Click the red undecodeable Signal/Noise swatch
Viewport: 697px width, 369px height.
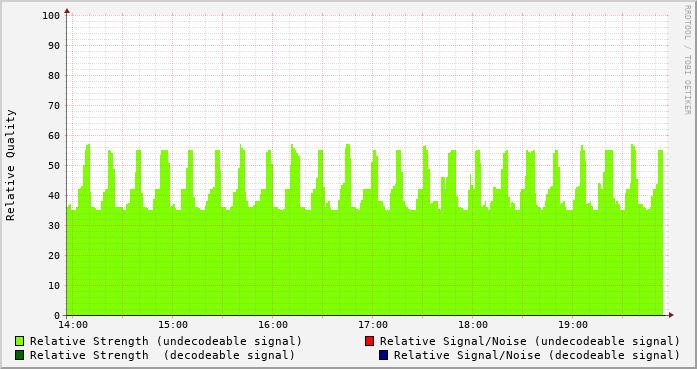369,341
